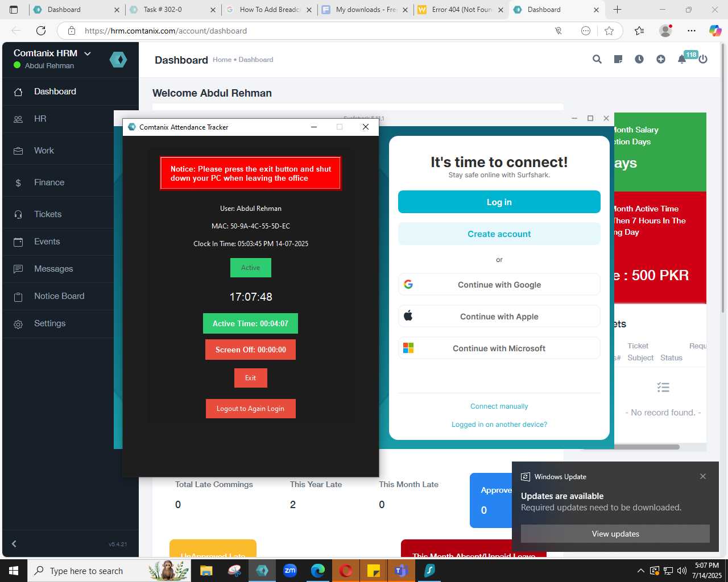Choose Continue with Apple in Surfshark
Viewport: 728px width, 582px height.
point(499,317)
